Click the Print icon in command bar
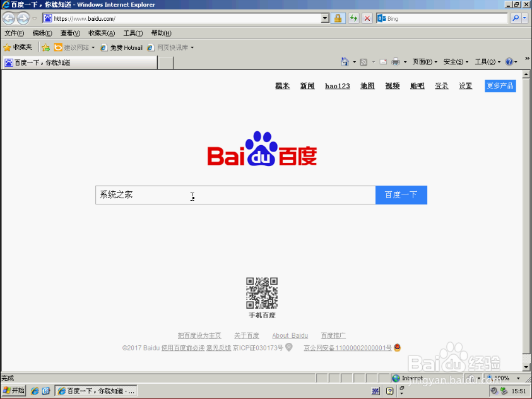 pyautogui.click(x=396, y=62)
